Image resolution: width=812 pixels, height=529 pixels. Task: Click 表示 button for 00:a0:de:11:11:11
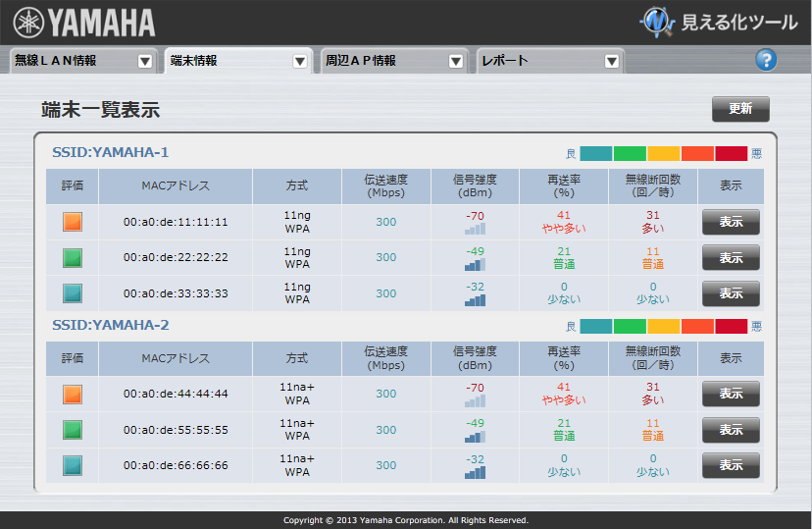pyautogui.click(x=731, y=222)
